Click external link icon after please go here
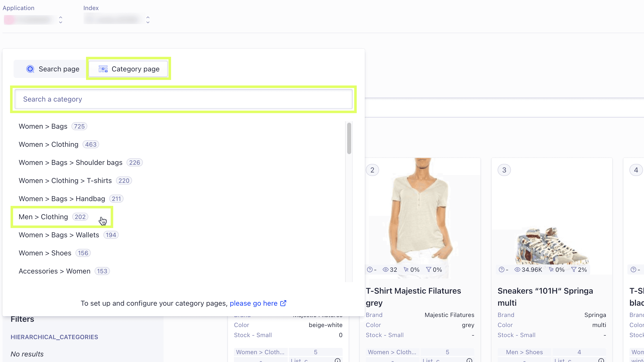The image size is (644, 362). pyautogui.click(x=283, y=303)
